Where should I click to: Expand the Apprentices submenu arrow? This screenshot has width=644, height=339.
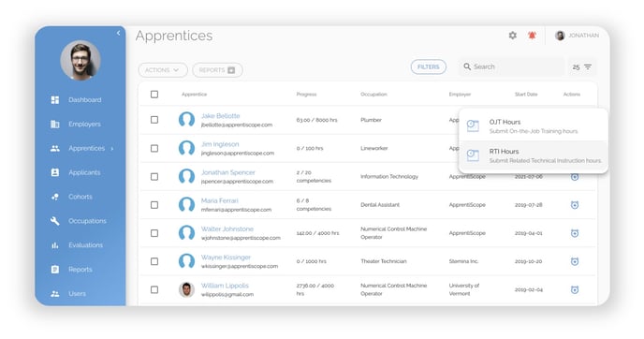click(112, 149)
